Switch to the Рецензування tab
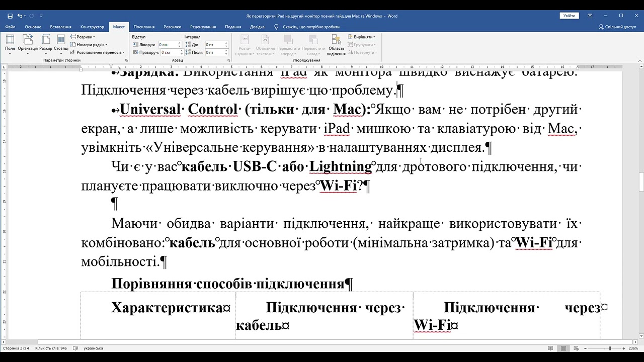Viewport: 644px width, 362px height. point(203,27)
